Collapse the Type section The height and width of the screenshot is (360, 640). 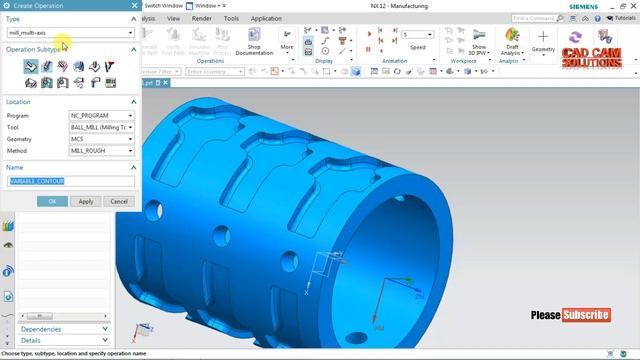click(x=133, y=19)
